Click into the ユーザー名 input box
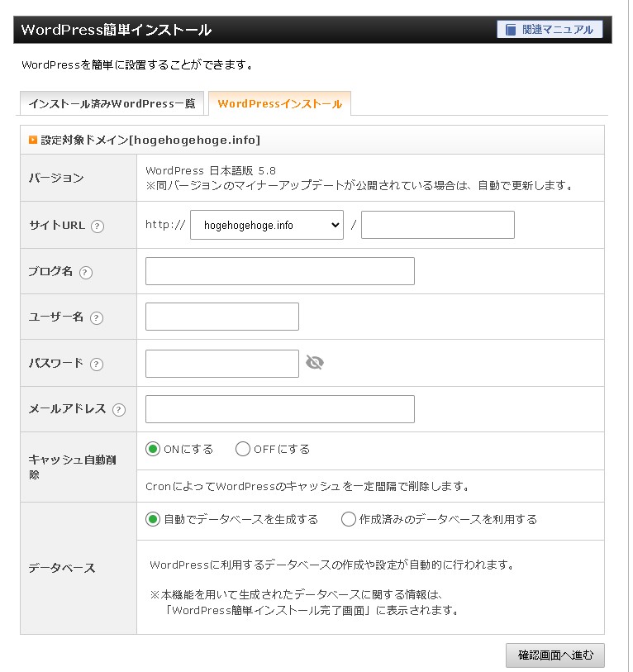This screenshot has width=633, height=672. coord(221,317)
